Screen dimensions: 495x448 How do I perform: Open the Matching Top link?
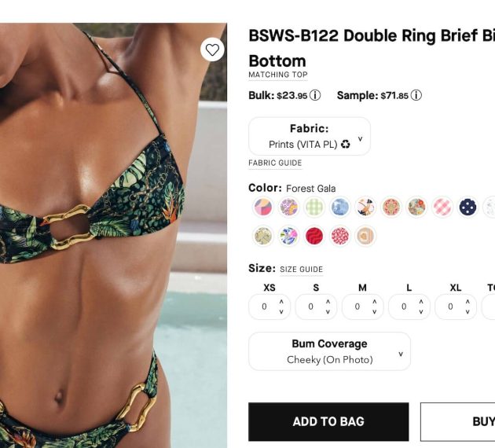(x=278, y=75)
